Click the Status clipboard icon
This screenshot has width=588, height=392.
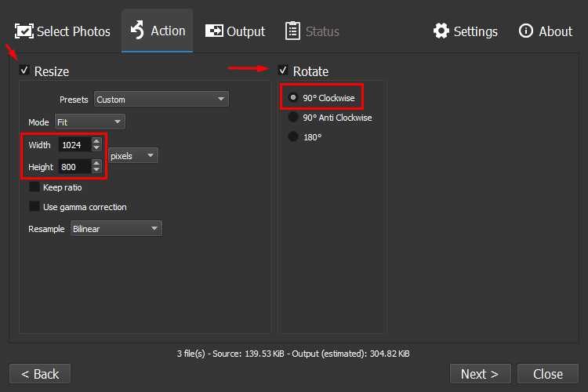coord(292,31)
